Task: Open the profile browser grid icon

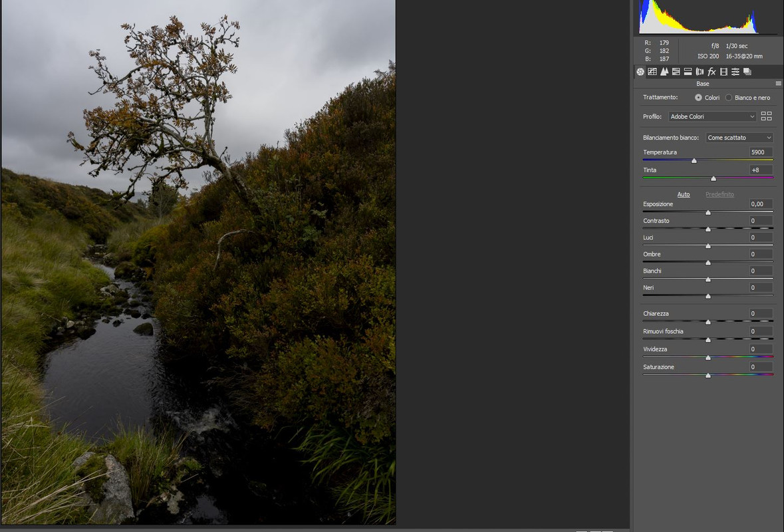Action: 767,116
